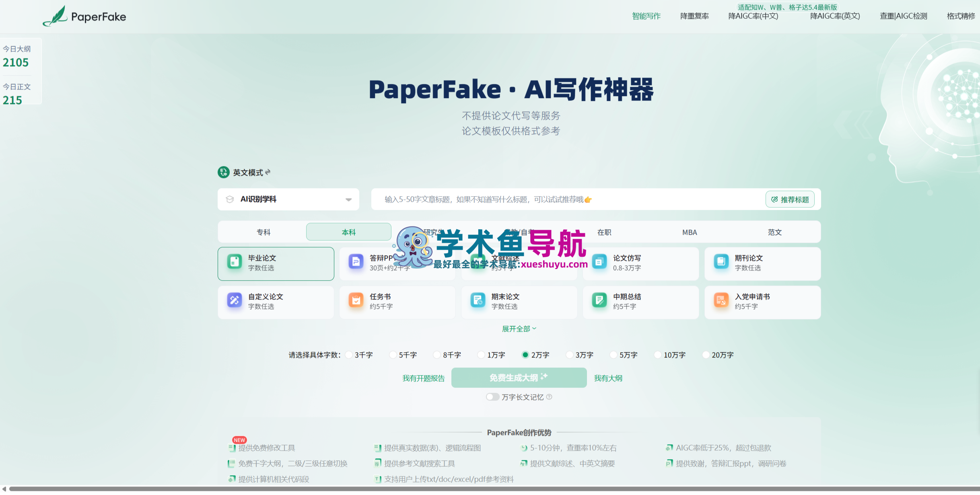Switch to the 专科 tab

(x=264, y=232)
